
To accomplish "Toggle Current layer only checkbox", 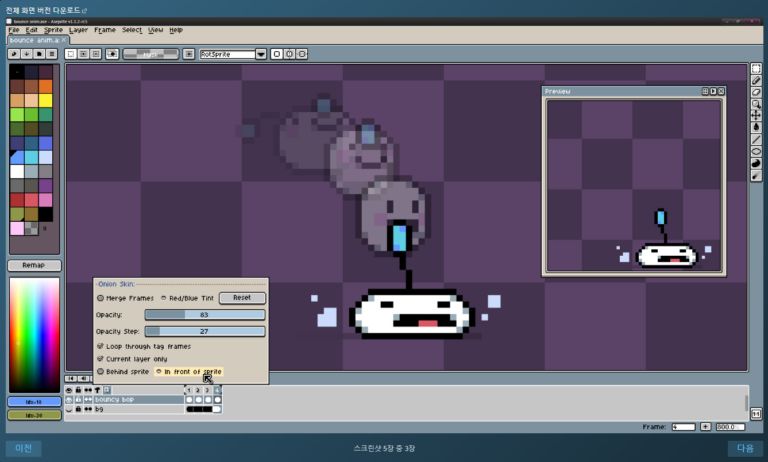I will click(x=132, y=359).
